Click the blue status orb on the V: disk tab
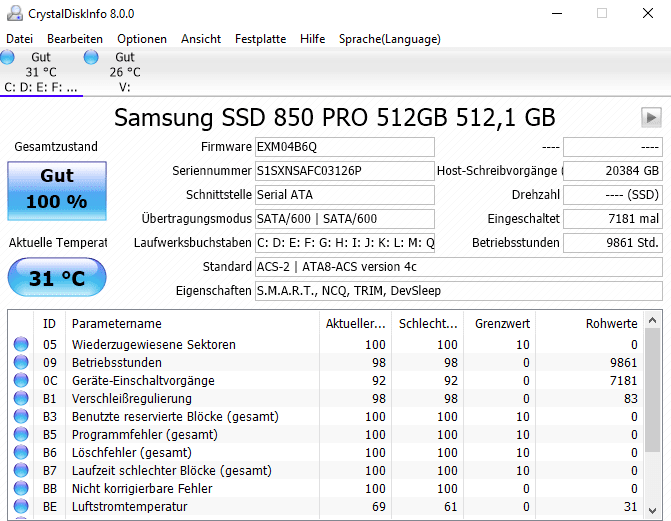Image resolution: width=671 pixels, height=521 pixels. [x=91, y=57]
